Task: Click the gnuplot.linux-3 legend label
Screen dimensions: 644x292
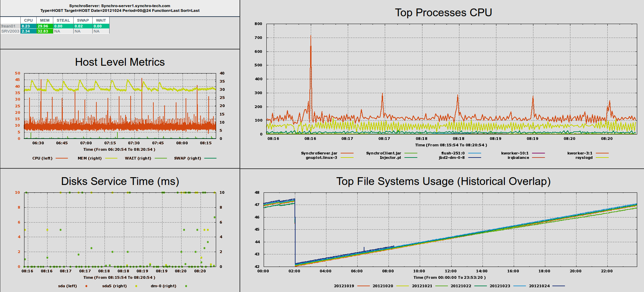Action: coord(321,158)
